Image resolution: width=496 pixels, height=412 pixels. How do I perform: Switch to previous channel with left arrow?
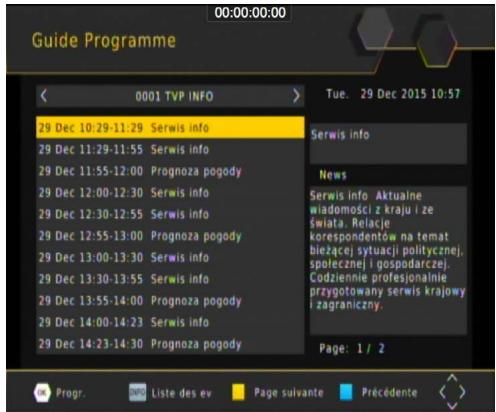[44, 96]
